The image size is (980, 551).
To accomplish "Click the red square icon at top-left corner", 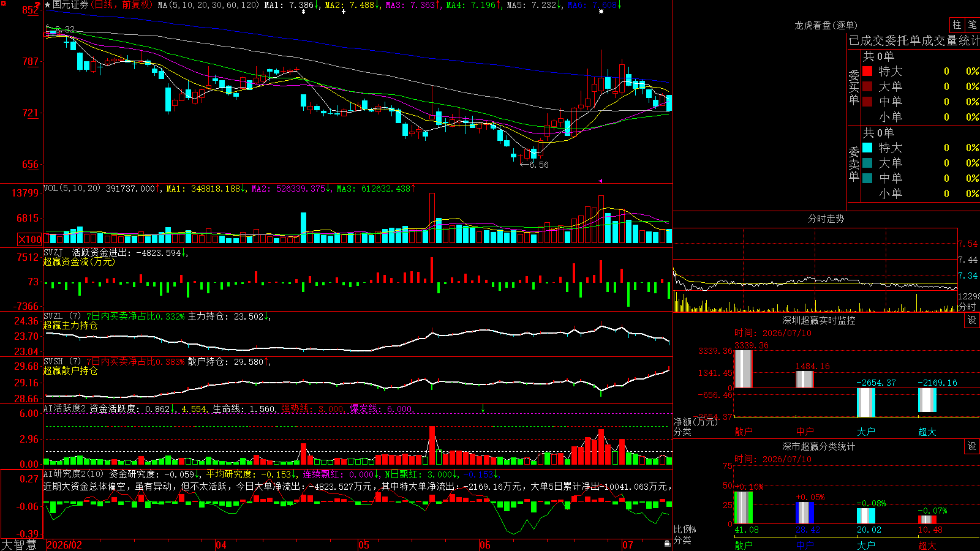I will pyautogui.click(x=4, y=4).
